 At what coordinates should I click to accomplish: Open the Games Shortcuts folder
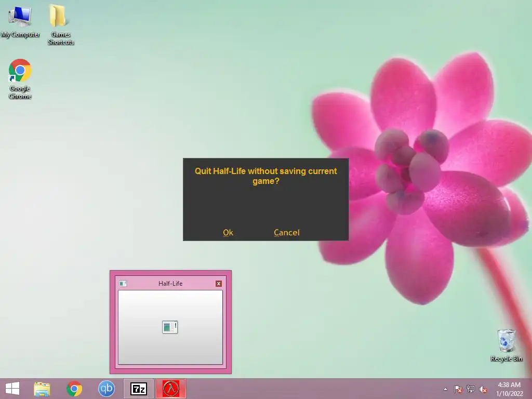(60, 24)
